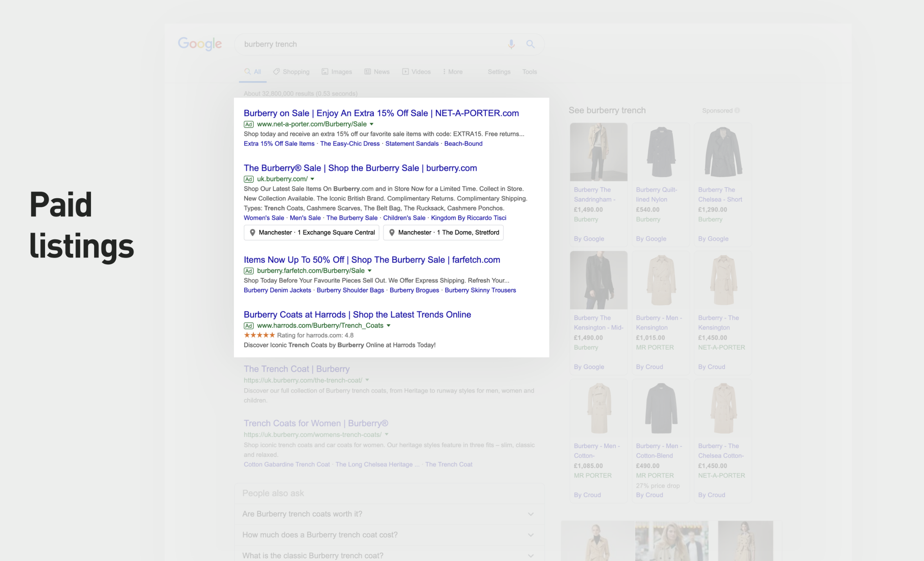Image resolution: width=924 pixels, height=561 pixels.
Task: Open the More search options menu
Action: point(453,72)
